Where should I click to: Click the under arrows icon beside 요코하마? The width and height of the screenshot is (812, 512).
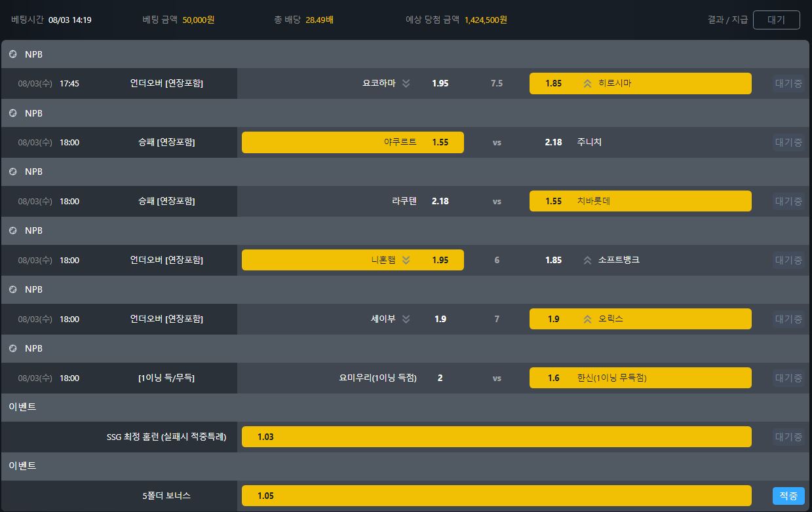(406, 83)
